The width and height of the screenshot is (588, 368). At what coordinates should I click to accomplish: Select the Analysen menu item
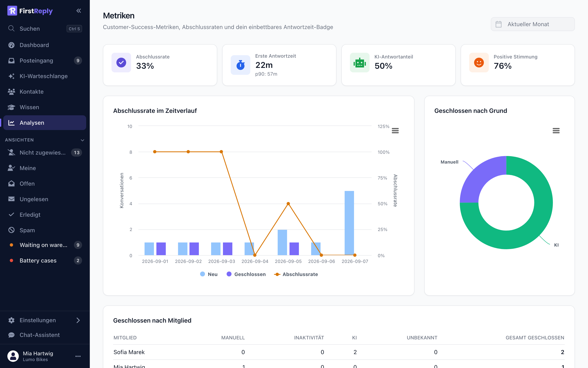45,123
